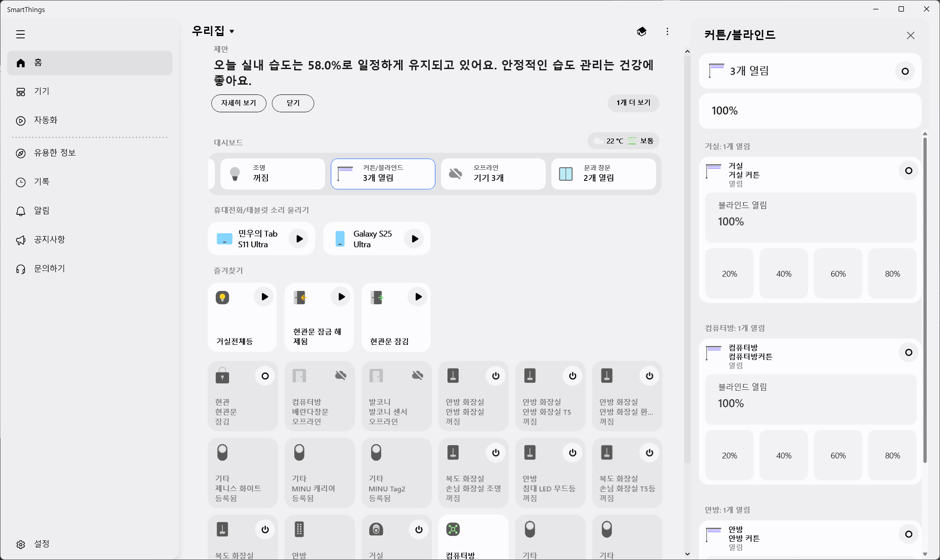Expand suggestions with 1개 더 보기
This screenshot has width=940, height=560.
(633, 103)
